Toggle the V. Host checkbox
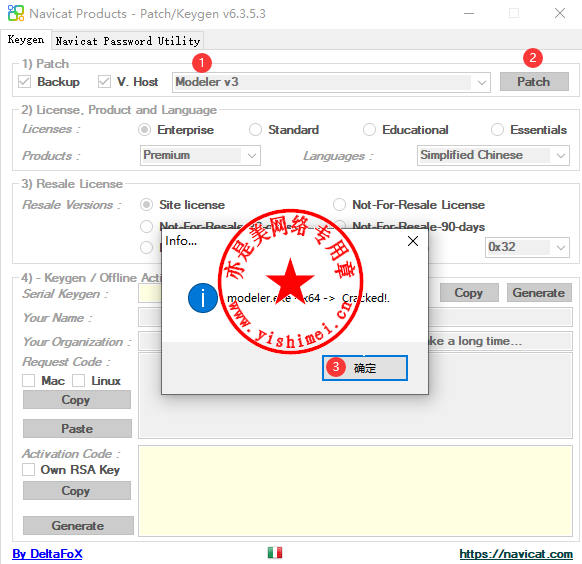This screenshot has height=564, width=582. point(104,82)
